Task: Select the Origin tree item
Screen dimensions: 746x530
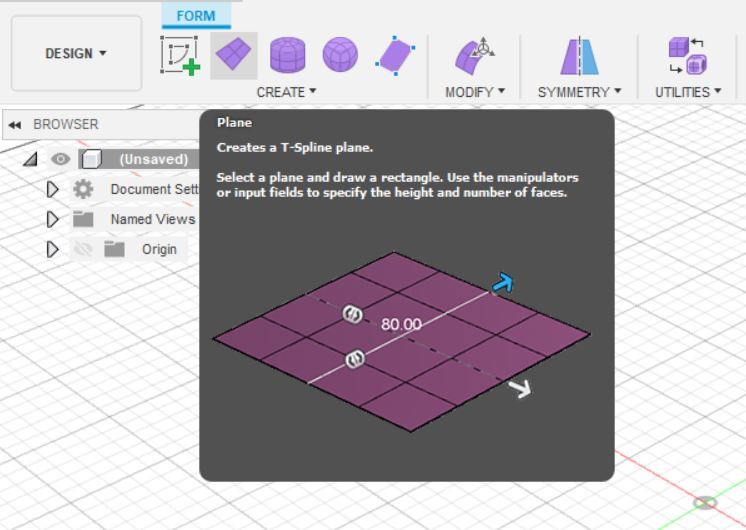Action: tap(159, 249)
